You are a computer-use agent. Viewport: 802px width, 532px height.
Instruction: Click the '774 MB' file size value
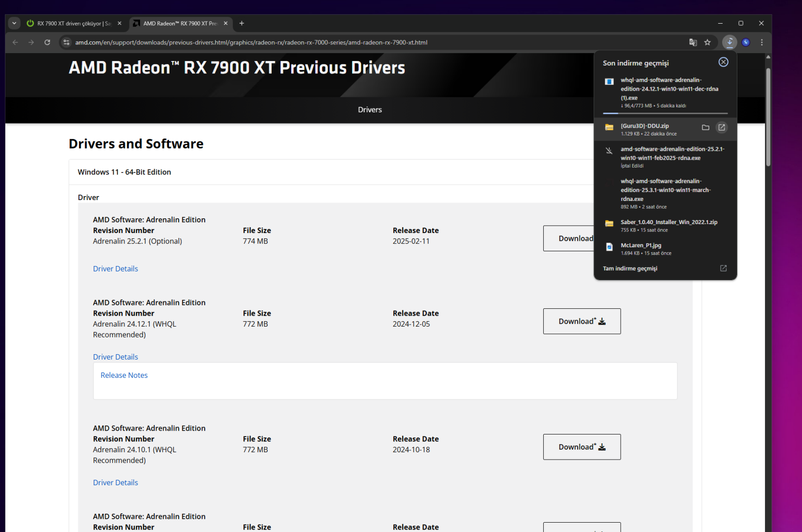click(x=255, y=241)
